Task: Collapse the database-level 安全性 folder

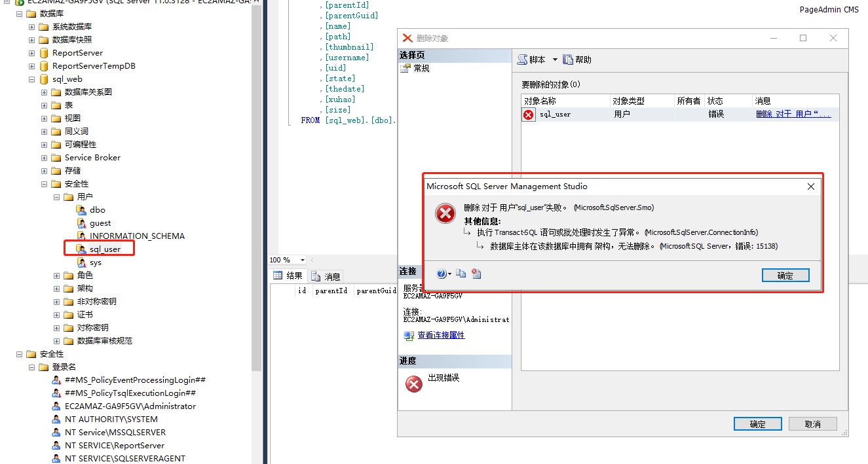Action: pos(44,184)
